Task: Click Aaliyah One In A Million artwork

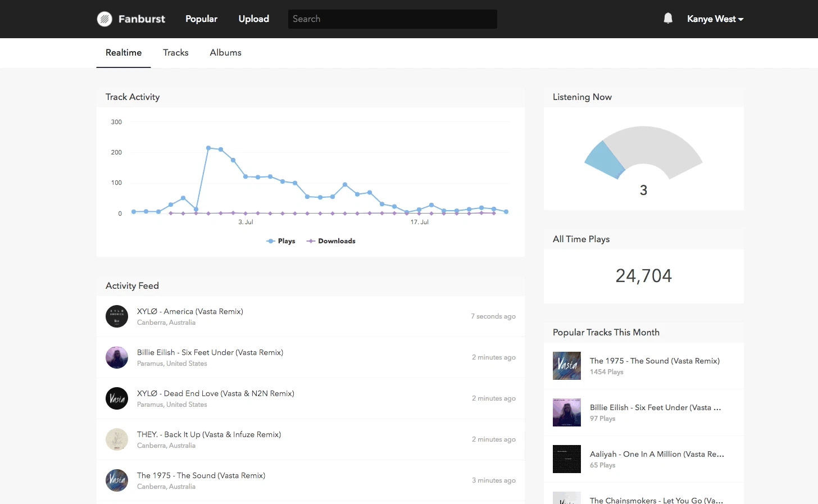Action: (567, 459)
